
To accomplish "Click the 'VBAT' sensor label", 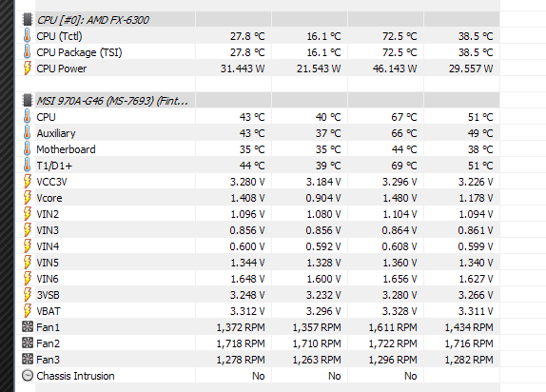I will (49, 311).
